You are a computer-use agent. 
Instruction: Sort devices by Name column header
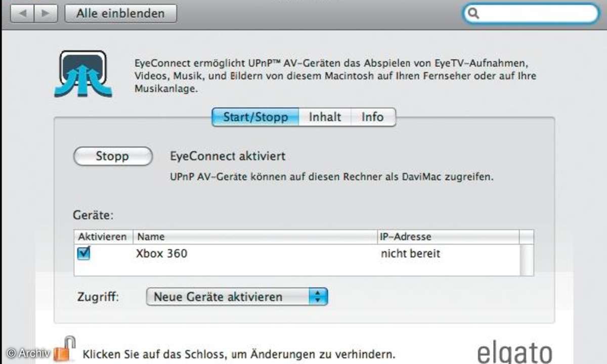click(x=255, y=237)
